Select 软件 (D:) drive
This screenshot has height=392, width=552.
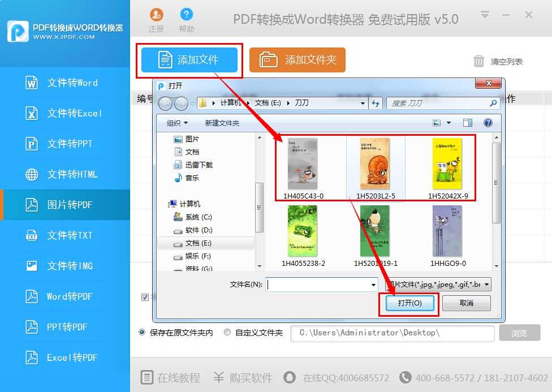click(193, 230)
